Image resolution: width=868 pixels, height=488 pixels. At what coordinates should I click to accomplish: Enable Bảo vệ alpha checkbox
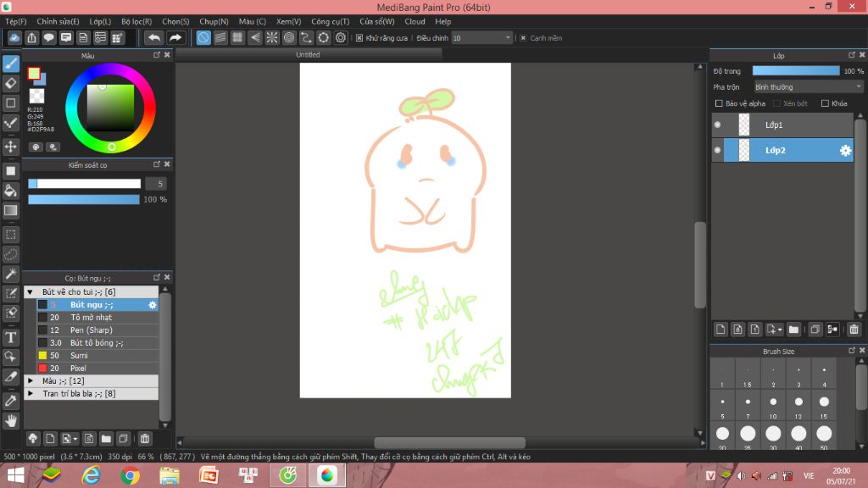(719, 103)
